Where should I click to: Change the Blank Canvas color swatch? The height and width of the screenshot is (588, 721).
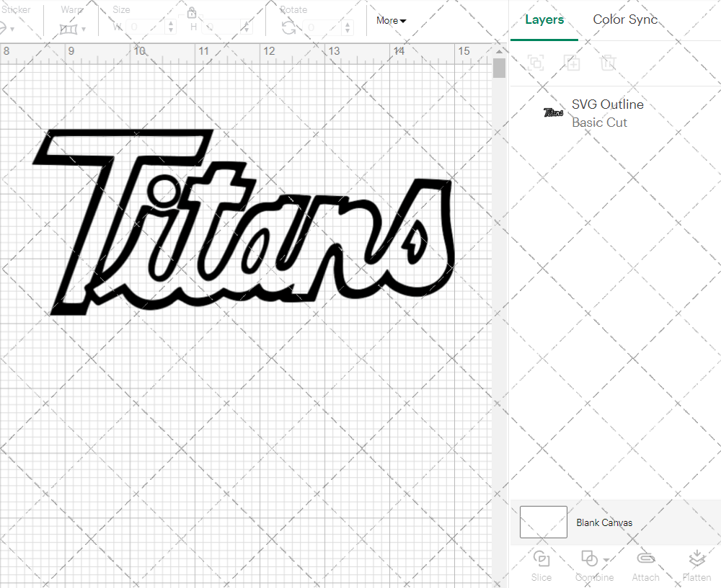click(543, 522)
